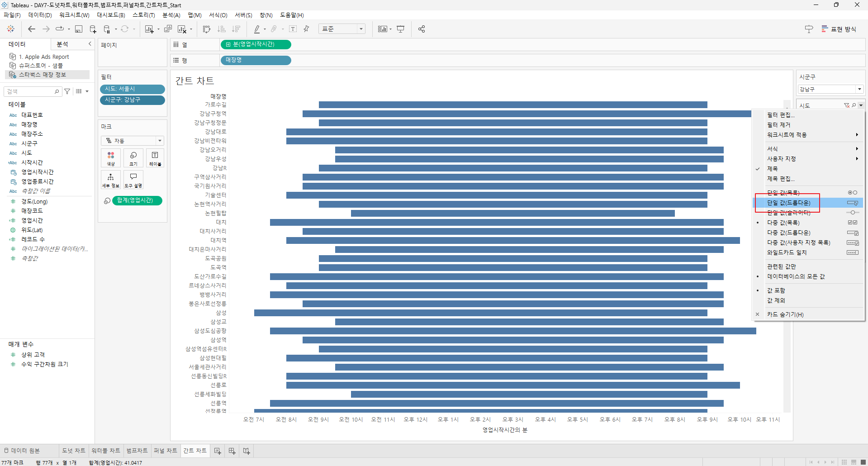868x466 pixels.
Task: Select 단일 값(목록) filter mode
Action: [808, 193]
